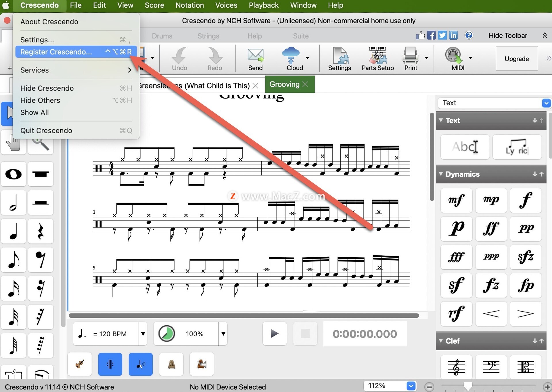Open toolbar Settings button
Image resolution: width=552 pixels, height=392 pixels.
point(340,59)
